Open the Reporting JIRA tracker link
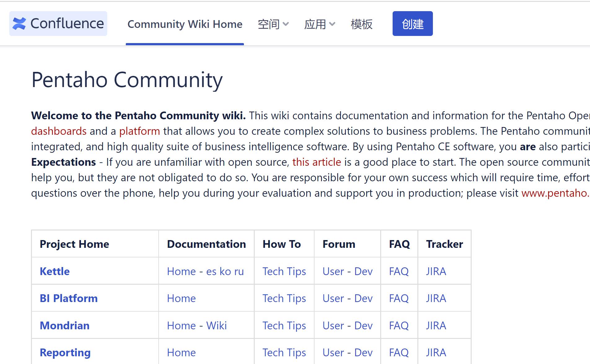Image resolution: width=590 pixels, height=364 pixels. (436, 353)
